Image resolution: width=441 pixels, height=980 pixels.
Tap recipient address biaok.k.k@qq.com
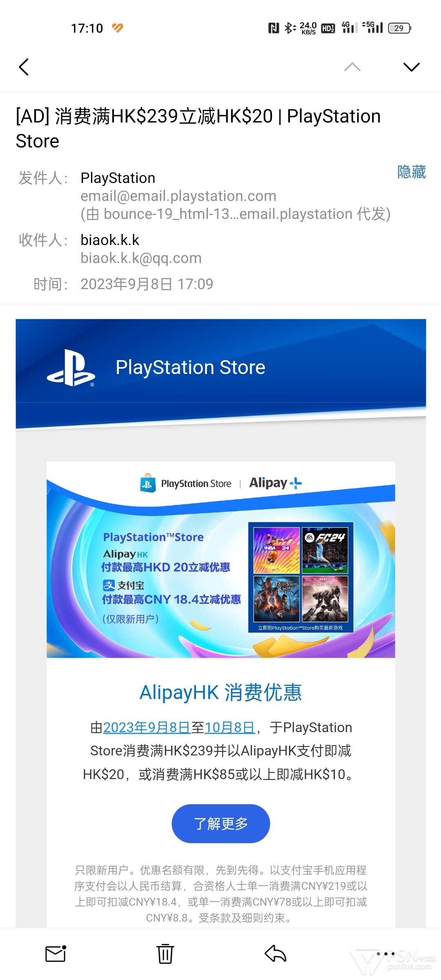click(x=141, y=258)
